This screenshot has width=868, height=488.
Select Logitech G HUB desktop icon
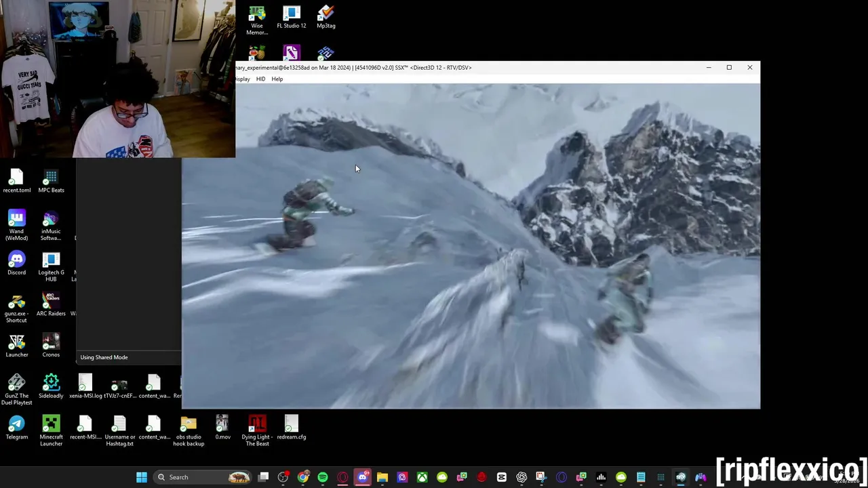(51, 267)
